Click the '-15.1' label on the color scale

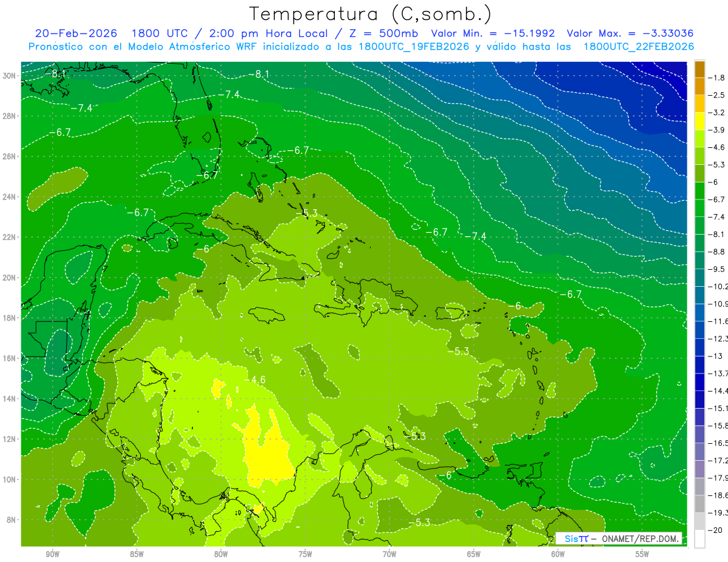tap(718, 408)
